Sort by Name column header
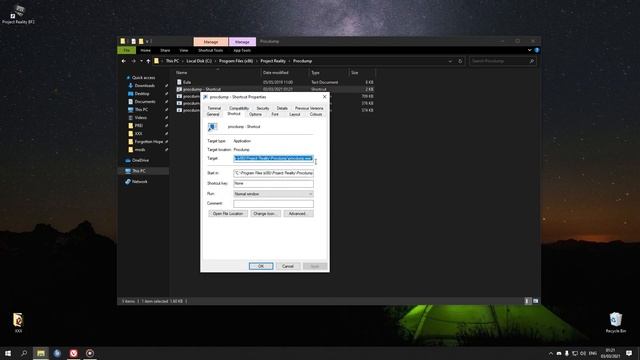The width and height of the screenshot is (640, 360). [x=218, y=73]
